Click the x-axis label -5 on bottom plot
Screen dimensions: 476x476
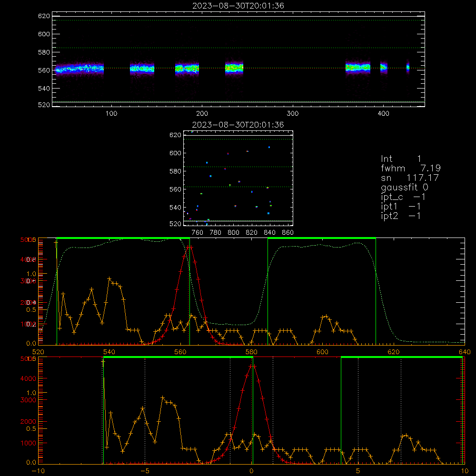tap(145, 471)
